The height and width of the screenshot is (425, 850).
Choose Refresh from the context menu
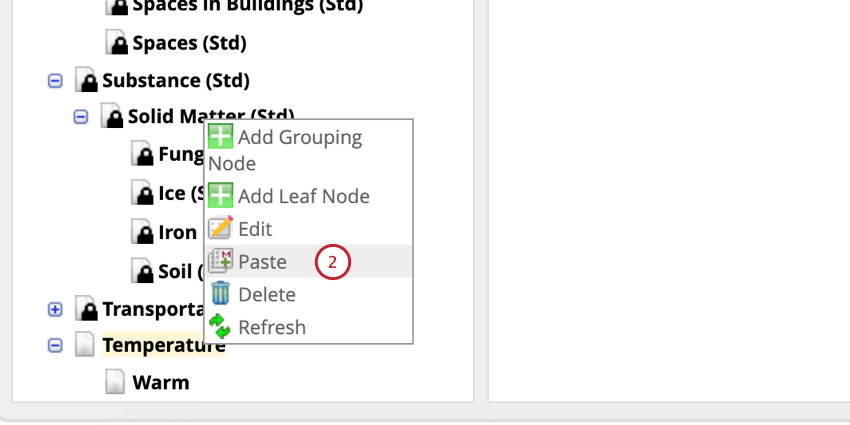(271, 327)
